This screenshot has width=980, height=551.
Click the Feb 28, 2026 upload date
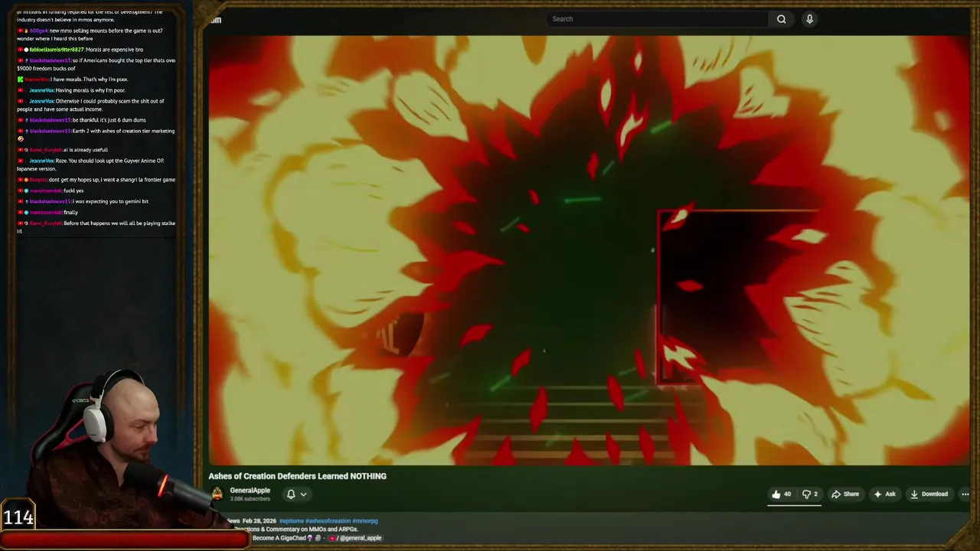tap(259, 521)
